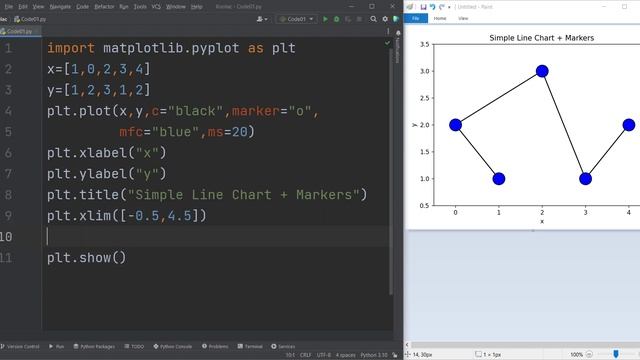Click line number 4 in the gutter
Screen dimensions: 640x360
click(8, 111)
